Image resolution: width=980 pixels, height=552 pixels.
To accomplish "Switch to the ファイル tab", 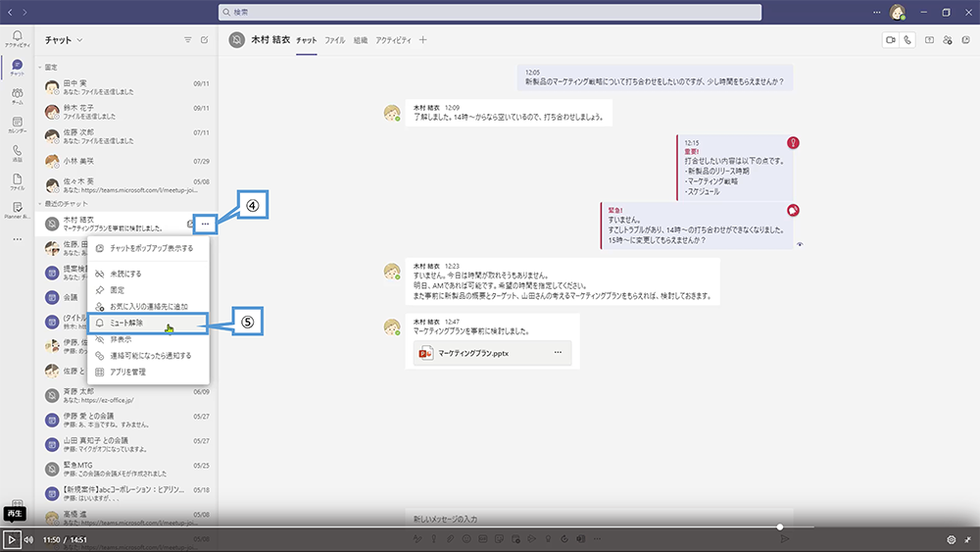I will (334, 40).
